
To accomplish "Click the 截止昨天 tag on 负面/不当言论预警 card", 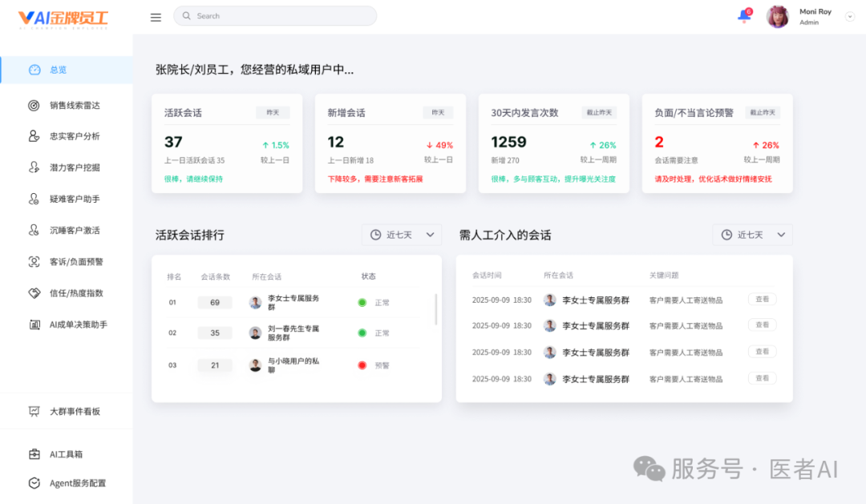I will [x=763, y=113].
